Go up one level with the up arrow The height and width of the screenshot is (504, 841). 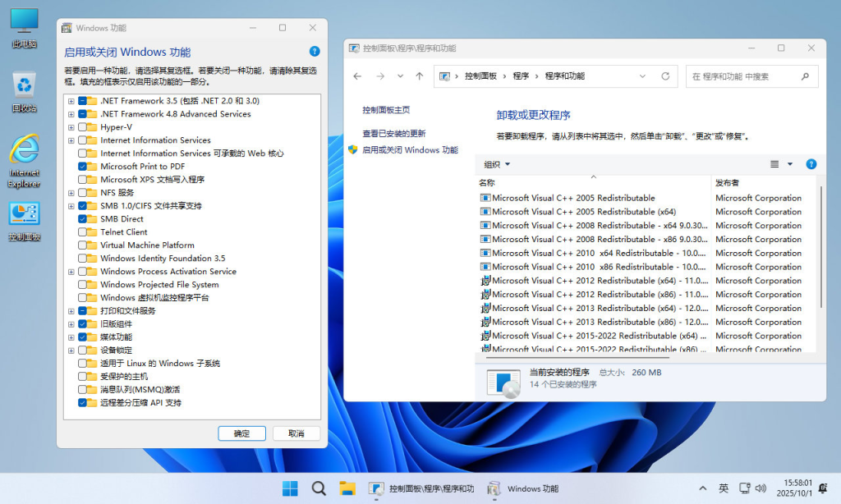(x=419, y=76)
